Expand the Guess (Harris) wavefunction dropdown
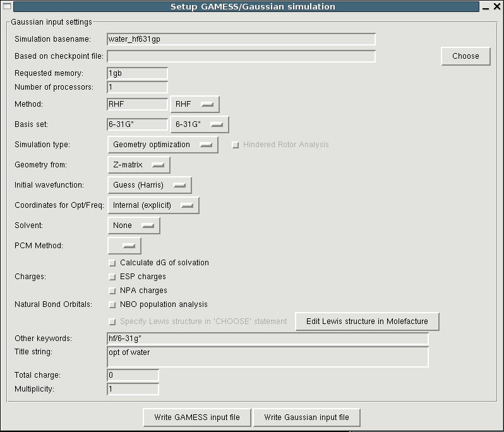Viewport: 504px width, 432px height. [150, 185]
